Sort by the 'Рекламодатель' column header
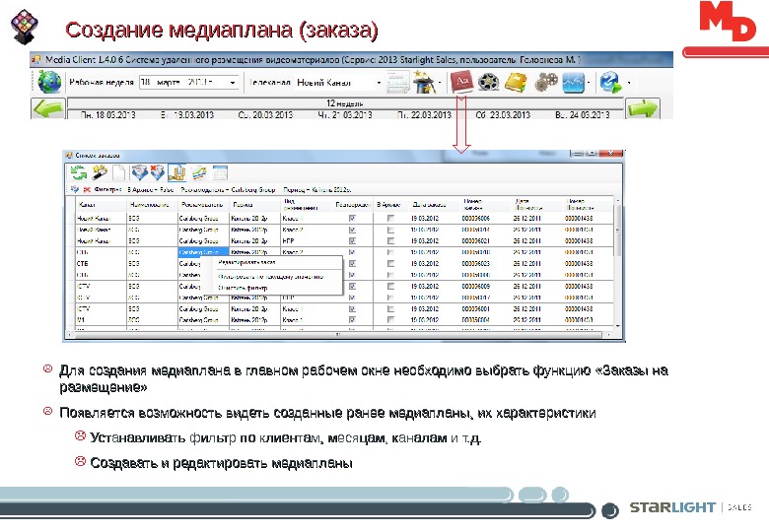This screenshot has width=769, height=532. point(203,205)
